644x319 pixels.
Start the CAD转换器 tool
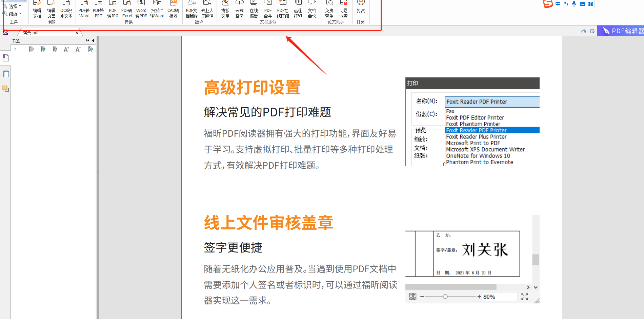point(174,10)
